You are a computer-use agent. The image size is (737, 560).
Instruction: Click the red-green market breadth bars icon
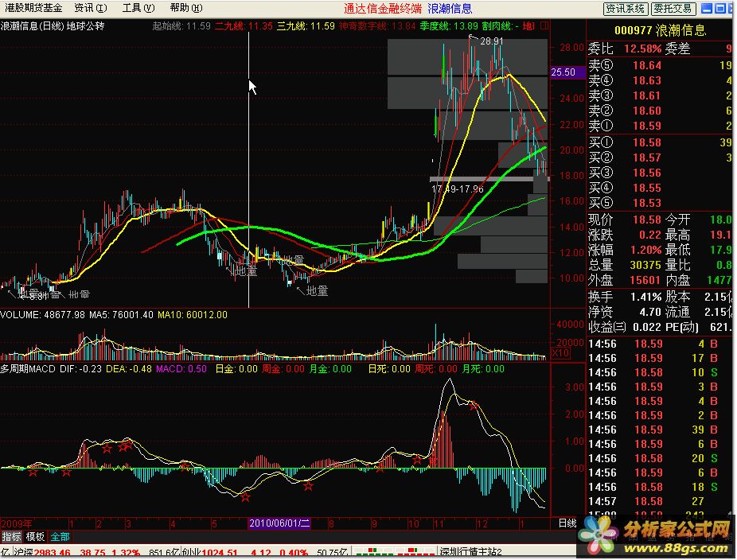point(394,551)
